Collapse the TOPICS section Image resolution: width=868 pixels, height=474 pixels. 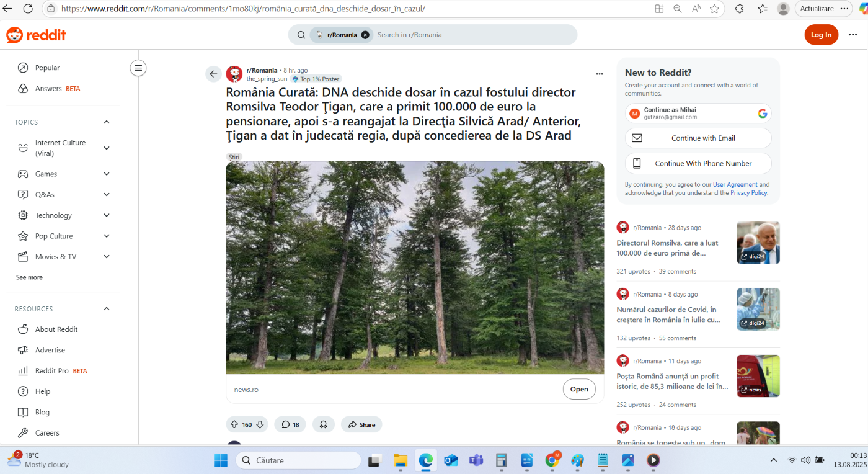(x=106, y=122)
